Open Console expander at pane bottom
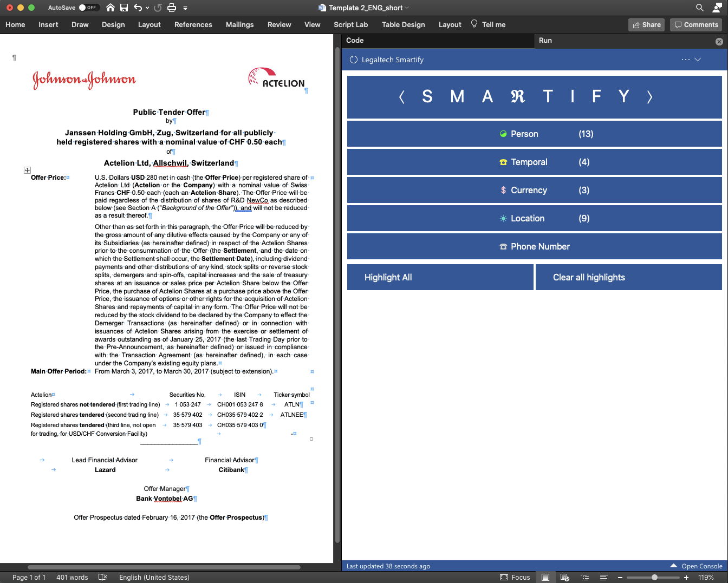 tap(696, 566)
